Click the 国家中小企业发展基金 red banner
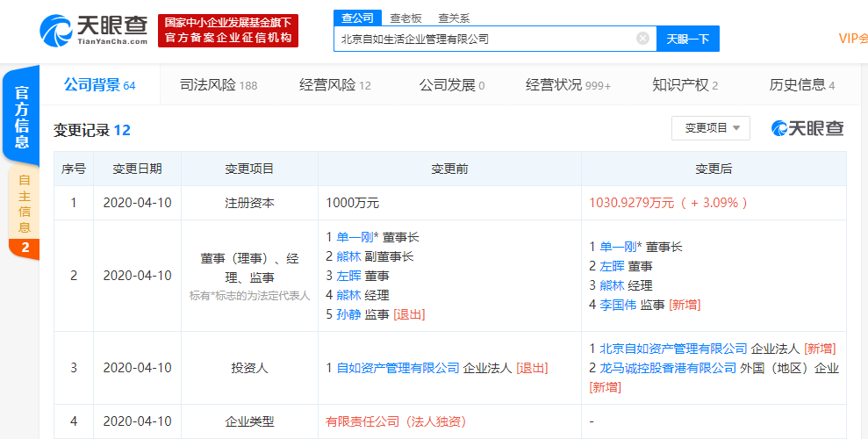The height and width of the screenshot is (439, 868). [228, 31]
